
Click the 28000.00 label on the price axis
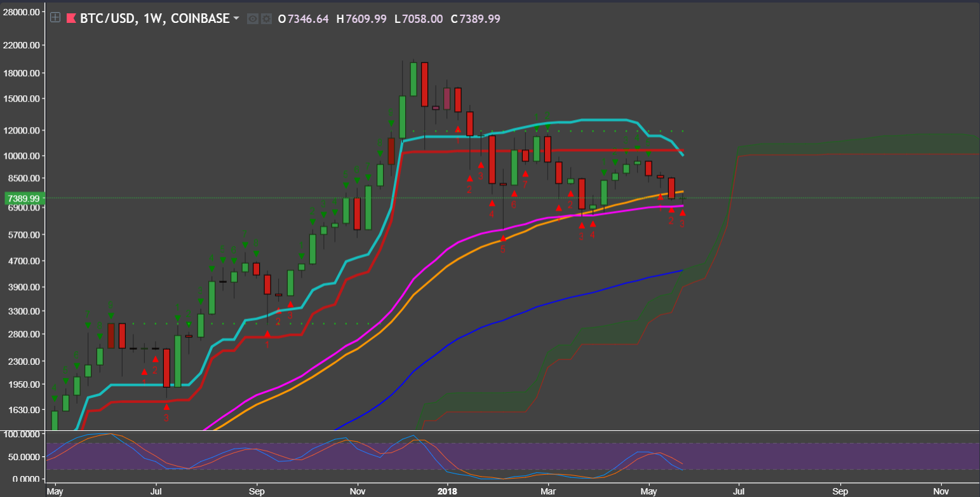coord(23,11)
